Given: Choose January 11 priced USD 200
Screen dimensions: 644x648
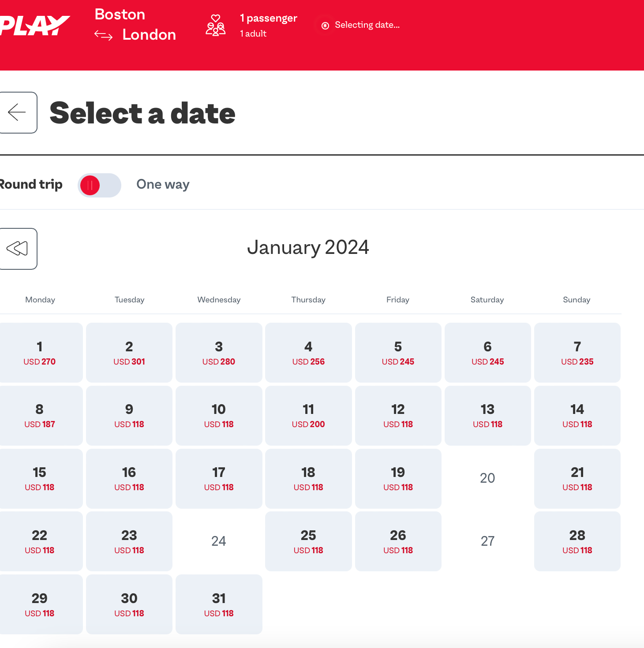Looking at the screenshot, I should (x=308, y=416).
